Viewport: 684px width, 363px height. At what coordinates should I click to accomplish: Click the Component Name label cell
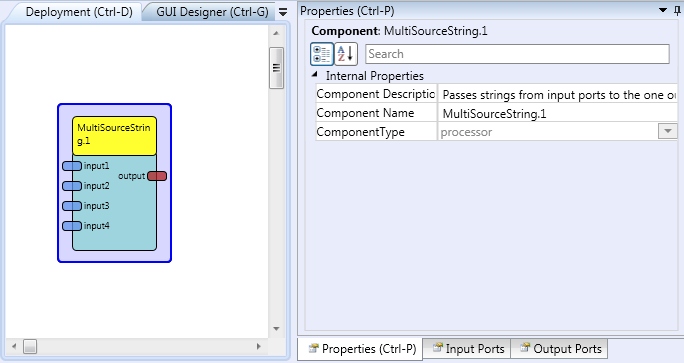tap(376, 113)
